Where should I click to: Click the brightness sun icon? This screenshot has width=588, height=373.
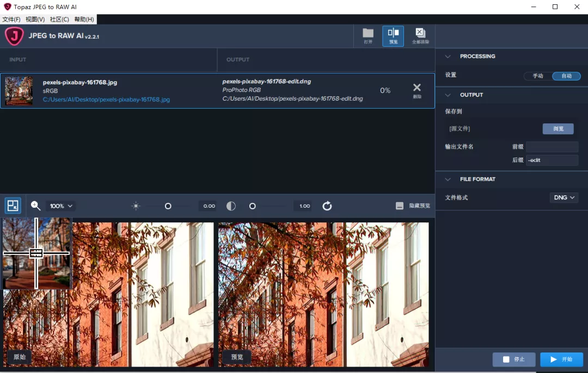coord(136,206)
